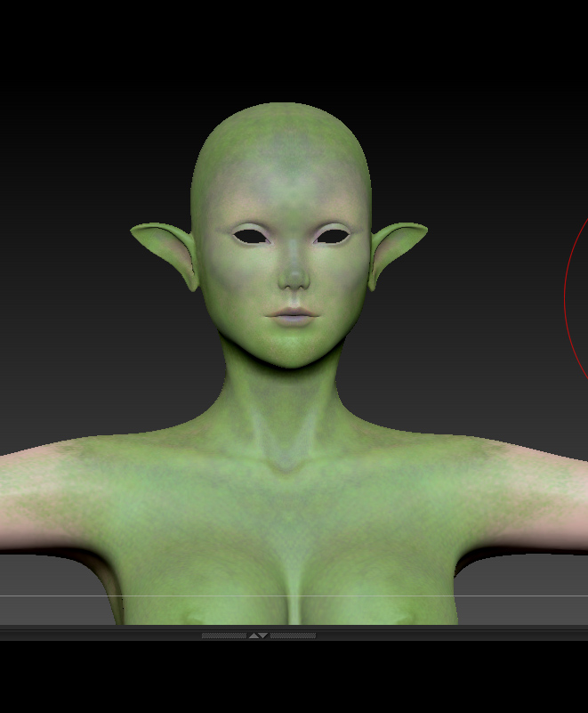Click the bottom tray divider arrows

[258, 636]
